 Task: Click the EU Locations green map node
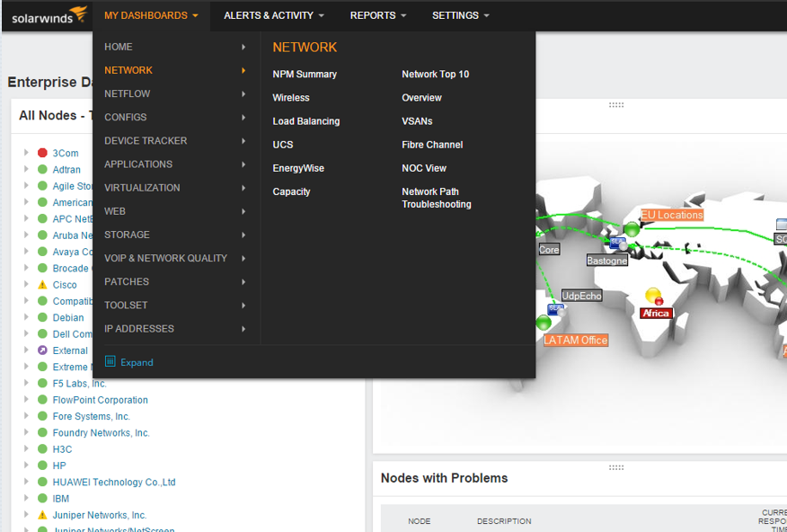coord(632,229)
